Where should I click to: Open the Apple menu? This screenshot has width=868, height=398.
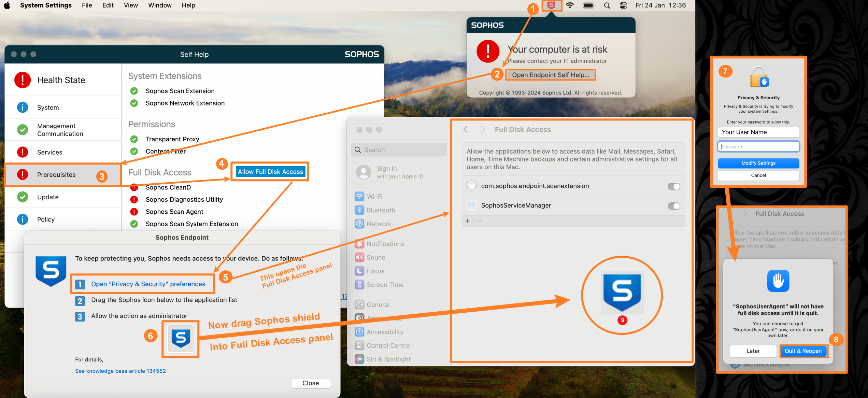[x=7, y=5]
